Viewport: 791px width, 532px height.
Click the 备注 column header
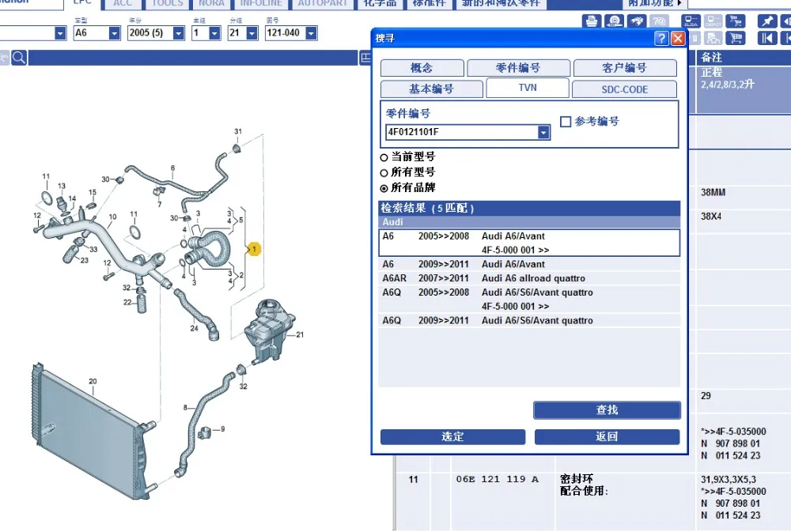pos(712,57)
